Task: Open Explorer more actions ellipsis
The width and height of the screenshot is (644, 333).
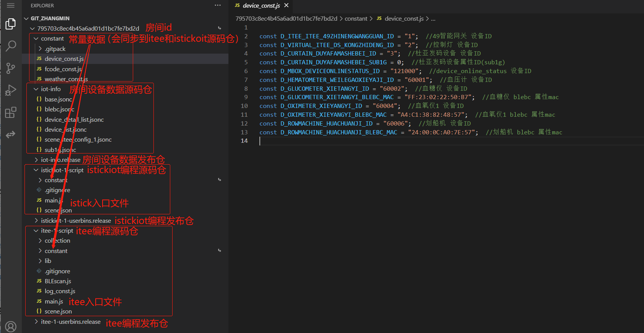Action: coord(218,5)
